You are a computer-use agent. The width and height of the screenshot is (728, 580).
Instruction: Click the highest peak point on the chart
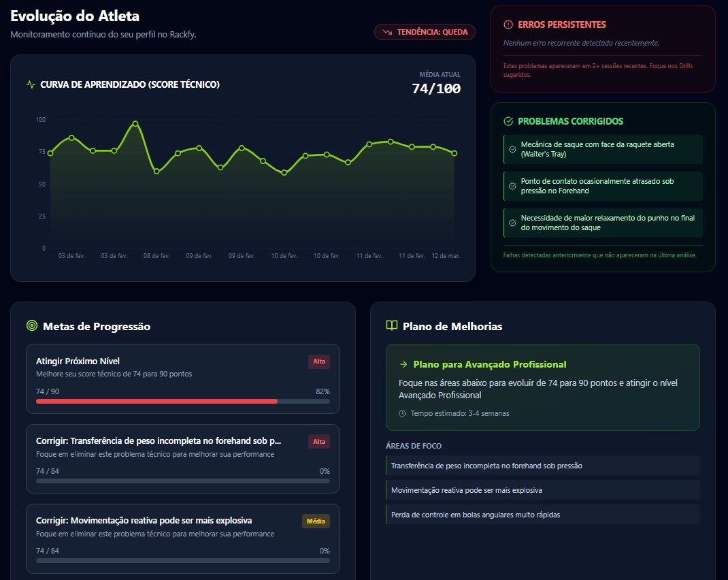135,124
